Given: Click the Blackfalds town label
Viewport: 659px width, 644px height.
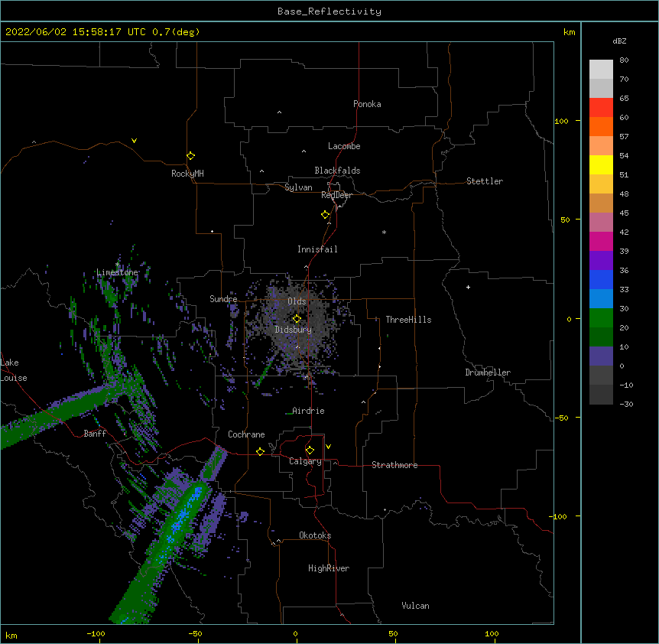Looking at the screenshot, I should (x=337, y=171).
